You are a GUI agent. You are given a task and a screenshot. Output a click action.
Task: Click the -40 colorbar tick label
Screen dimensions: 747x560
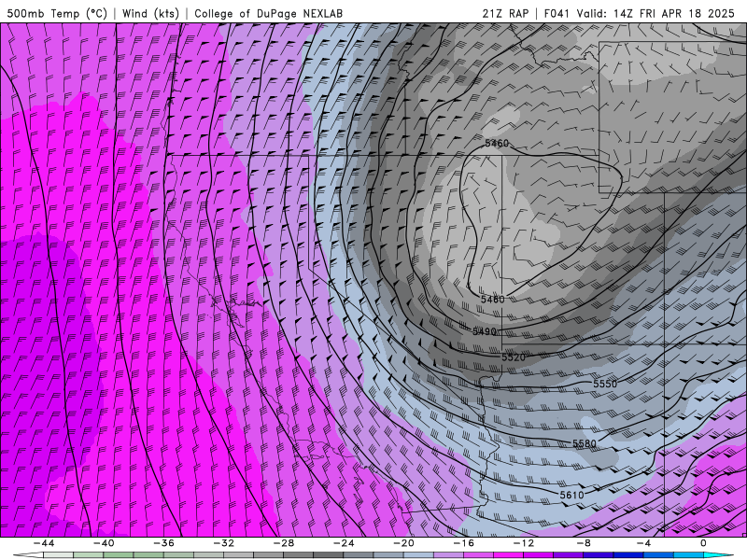click(x=104, y=543)
